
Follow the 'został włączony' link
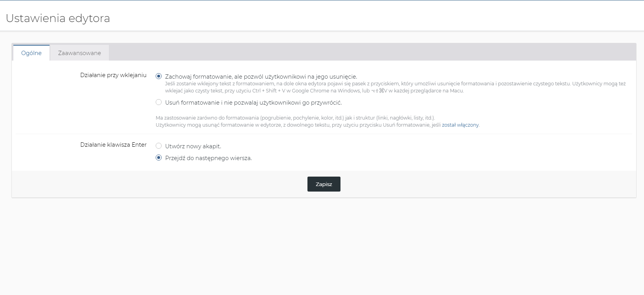[460, 125]
